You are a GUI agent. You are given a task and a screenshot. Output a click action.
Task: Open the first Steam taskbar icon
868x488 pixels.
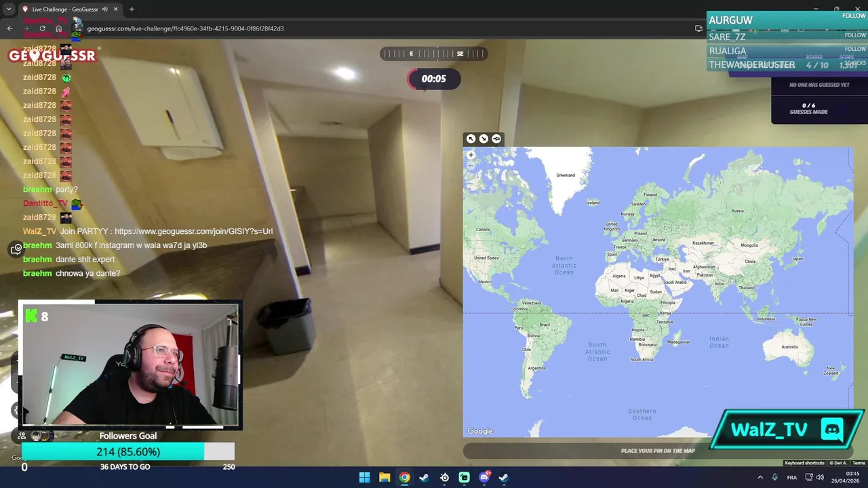(x=424, y=477)
